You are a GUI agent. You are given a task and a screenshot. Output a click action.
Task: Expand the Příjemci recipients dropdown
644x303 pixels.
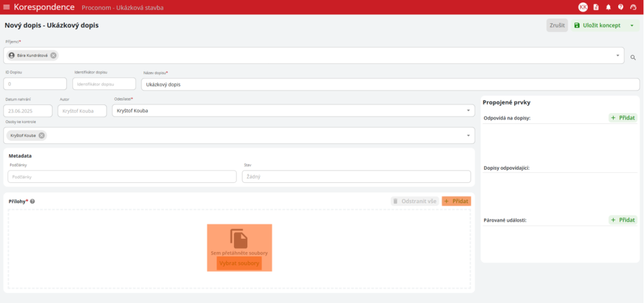(x=617, y=55)
